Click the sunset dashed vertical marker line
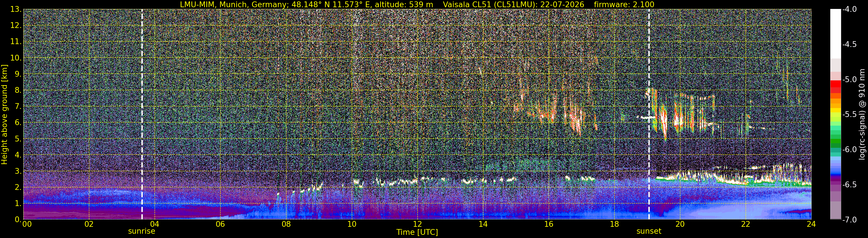The image size is (868, 238). click(x=649, y=114)
